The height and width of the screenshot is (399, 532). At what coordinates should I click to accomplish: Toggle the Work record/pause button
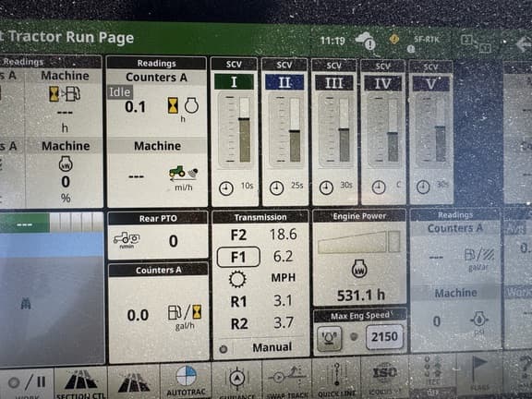27,383
